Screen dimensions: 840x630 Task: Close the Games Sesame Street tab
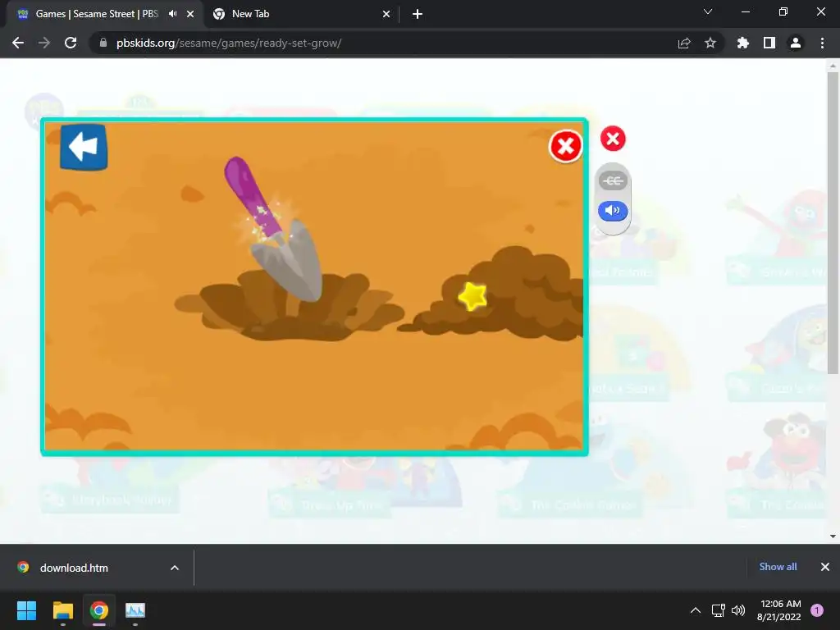coord(190,14)
